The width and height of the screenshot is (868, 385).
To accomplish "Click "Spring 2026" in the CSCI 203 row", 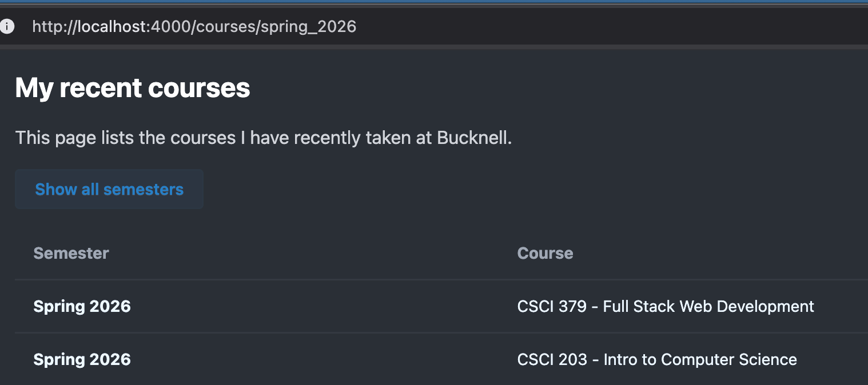I will point(82,359).
